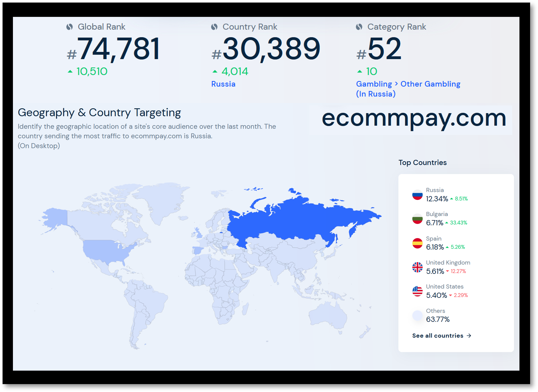Click the Similarweb icon beside Country Rank

click(214, 27)
